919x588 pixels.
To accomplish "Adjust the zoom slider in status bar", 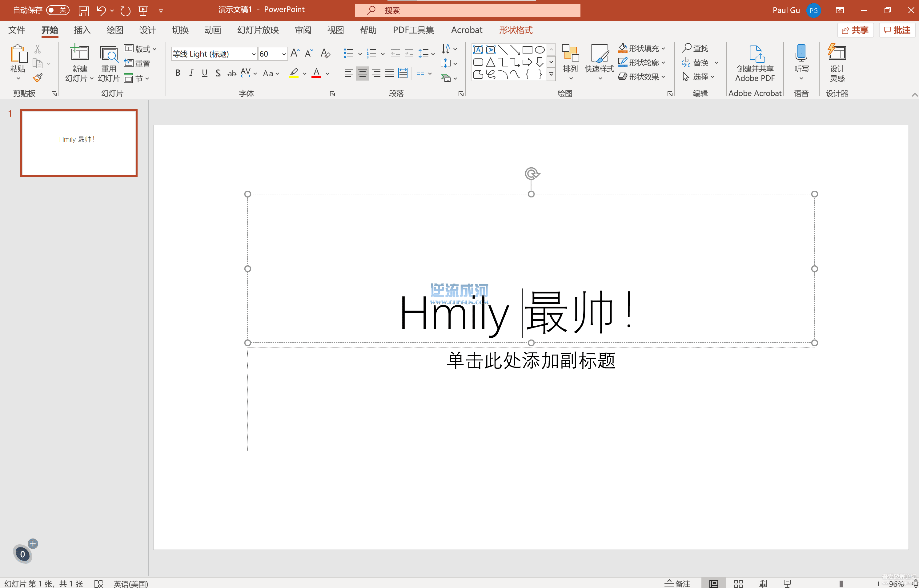I will coord(842,583).
